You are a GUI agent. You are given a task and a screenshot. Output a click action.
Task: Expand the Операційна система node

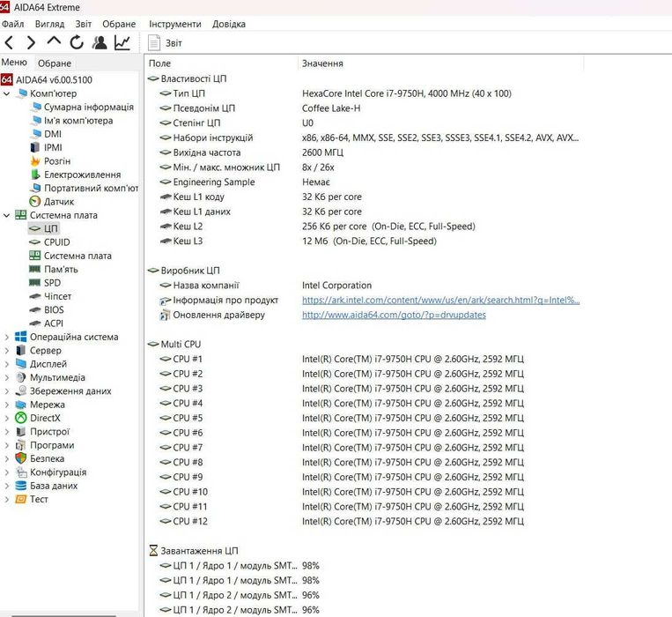click(x=6, y=337)
